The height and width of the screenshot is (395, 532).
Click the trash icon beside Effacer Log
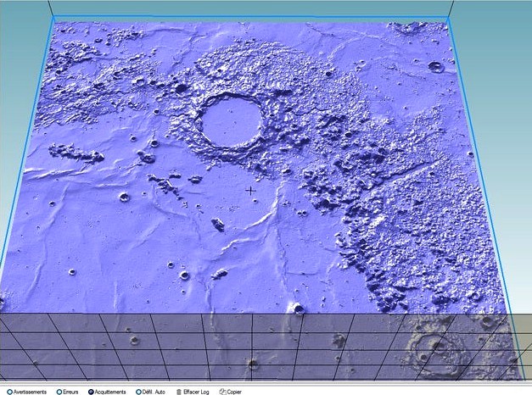tap(178, 392)
